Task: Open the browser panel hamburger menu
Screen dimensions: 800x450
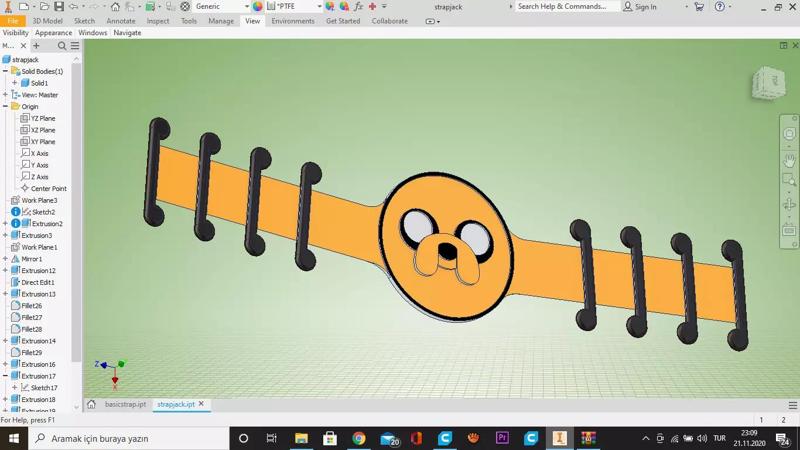Action: 75,46
